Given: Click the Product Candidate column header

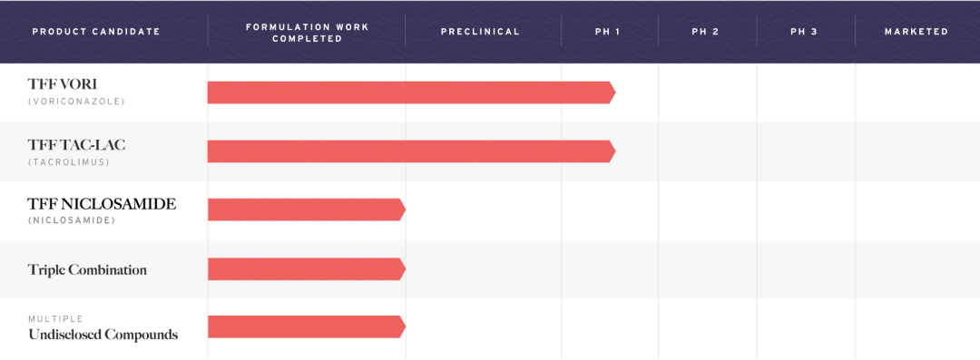Looking at the screenshot, I should click(96, 31).
